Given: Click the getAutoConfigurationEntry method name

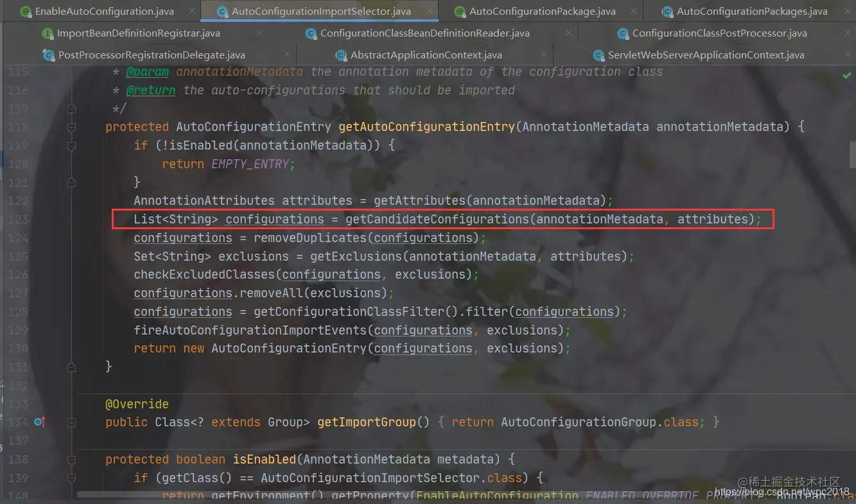Looking at the screenshot, I should [x=426, y=127].
